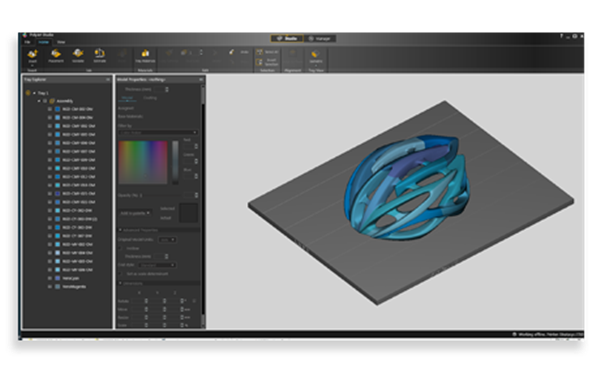
Task: Open the Add to palette dropdown
Action: (x=135, y=213)
